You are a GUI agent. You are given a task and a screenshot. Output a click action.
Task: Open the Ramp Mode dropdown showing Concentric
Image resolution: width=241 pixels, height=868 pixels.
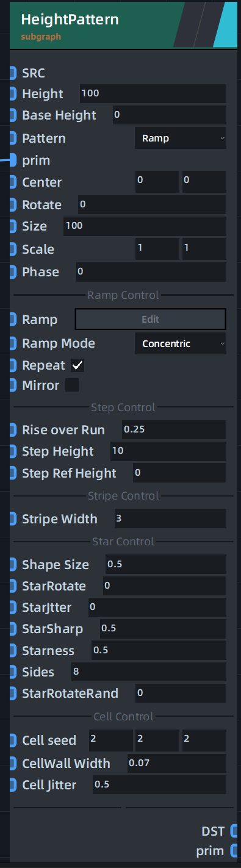tap(181, 343)
